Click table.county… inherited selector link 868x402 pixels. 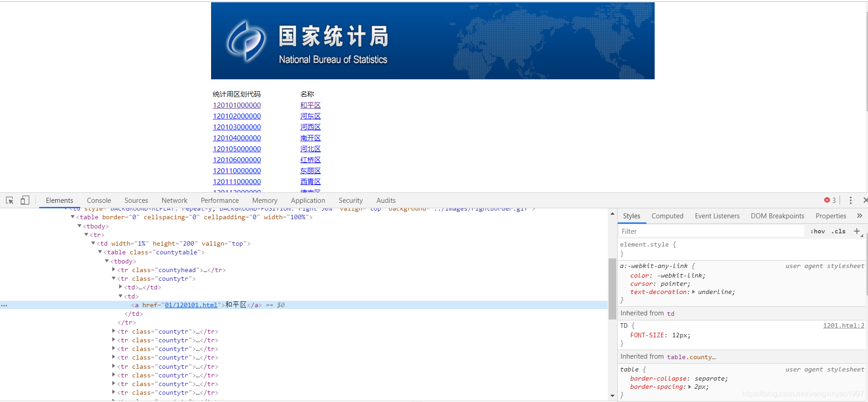click(691, 357)
